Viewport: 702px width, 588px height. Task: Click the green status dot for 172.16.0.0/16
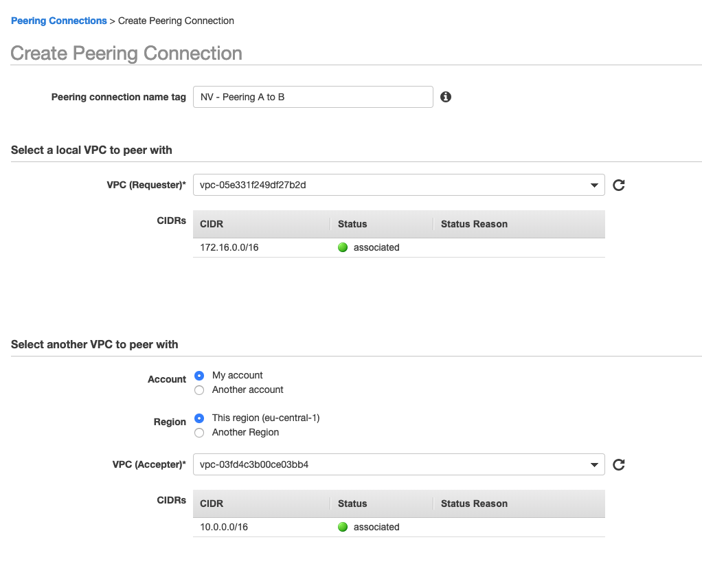tap(343, 247)
